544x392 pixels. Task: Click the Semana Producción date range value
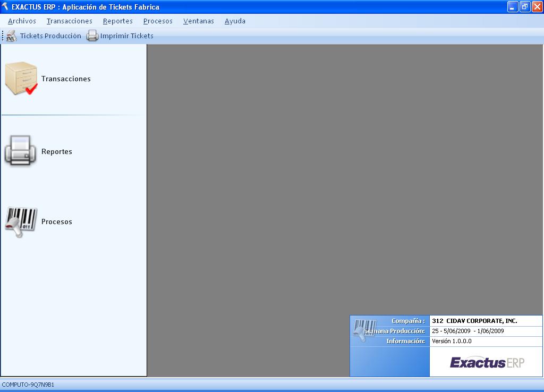[x=468, y=331]
